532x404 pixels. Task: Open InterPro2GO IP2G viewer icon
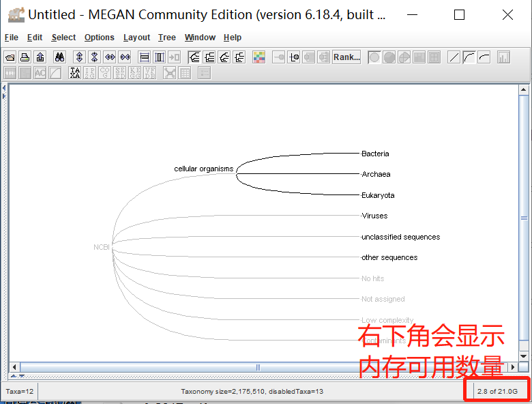click(x=90, y=72)
